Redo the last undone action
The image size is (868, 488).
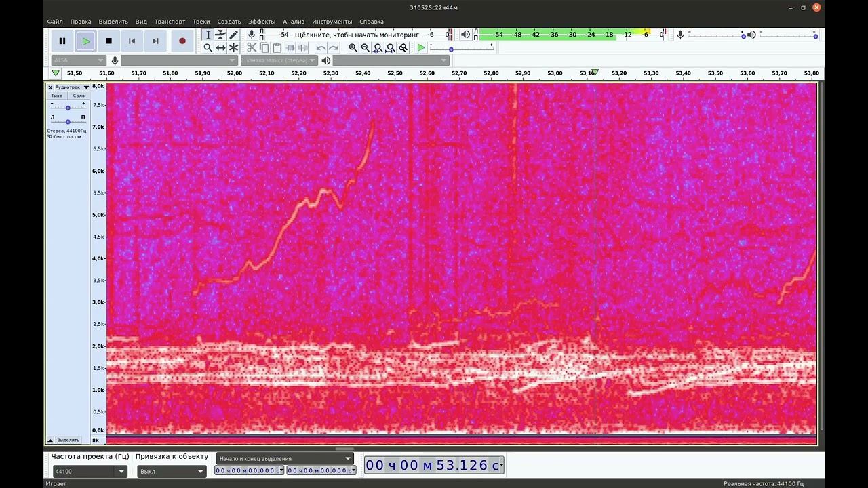(334, 47)
